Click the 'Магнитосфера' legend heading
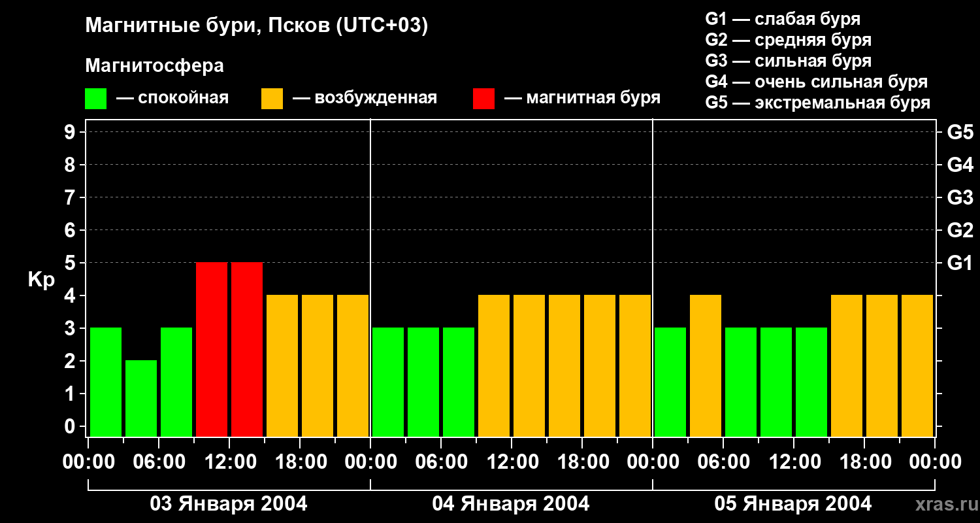This screenshot has width=980, height=523. click(154, 66)
